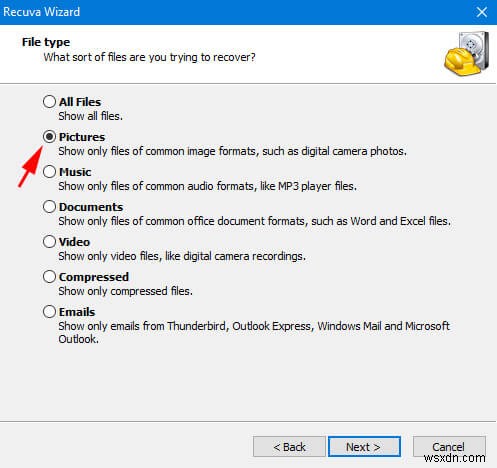Image resolution: width=497 pixels, height=468 pixels.
Task: Proceed with the Next button
Action: [364, 447]
